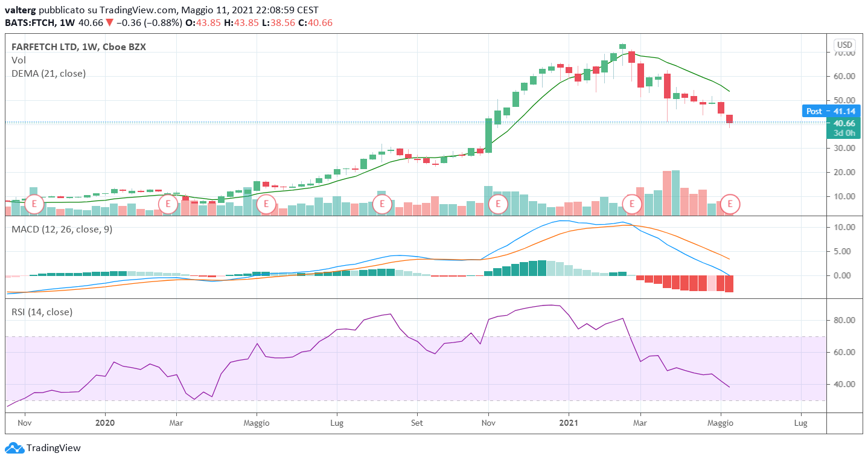Click the 20.00 price axis value
The image size is (868, 462).
pyautogui.click(x=843, y=173)
